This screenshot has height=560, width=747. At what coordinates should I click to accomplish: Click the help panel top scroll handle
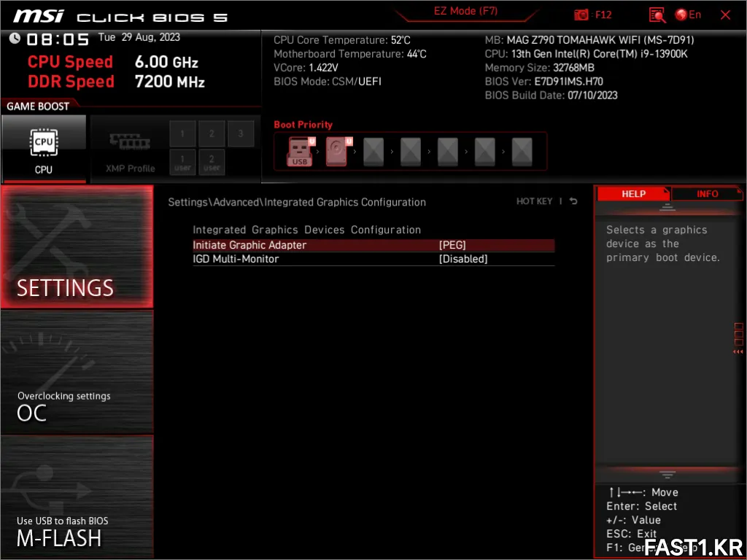[667, 207]
